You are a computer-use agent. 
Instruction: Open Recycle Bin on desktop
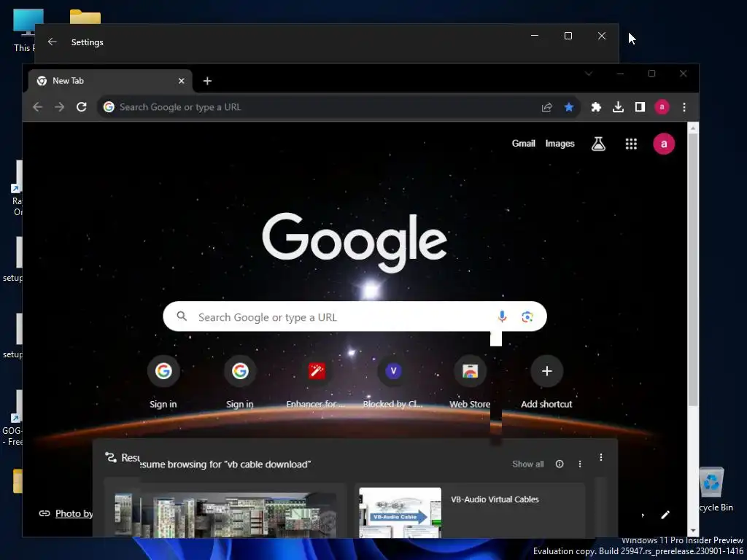713,489
